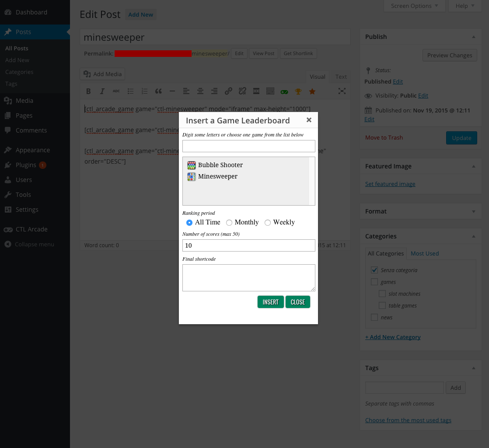Viewport: 489px width, 448px height.
Task: Uncheck the Senza categoria checkbox
Action: 374,270
